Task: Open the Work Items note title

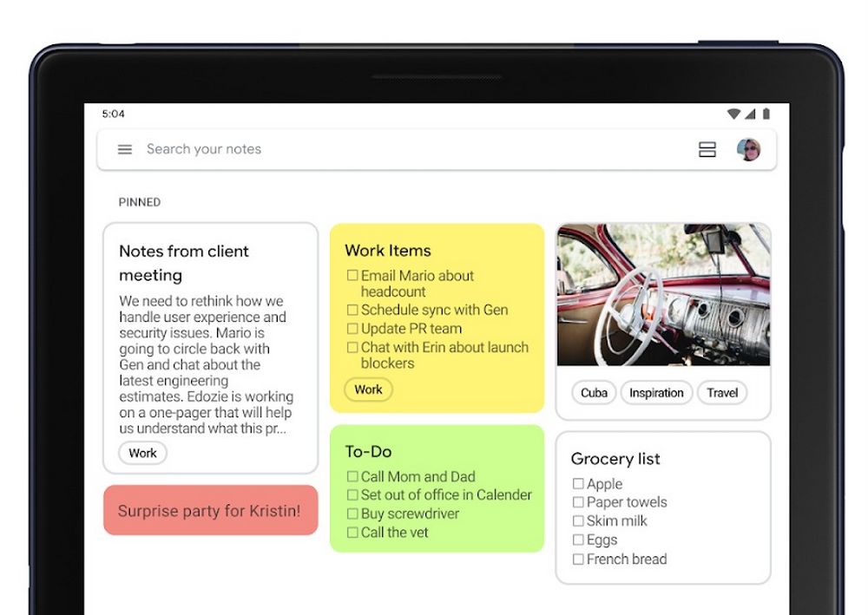Action: [x=388, y=251]
